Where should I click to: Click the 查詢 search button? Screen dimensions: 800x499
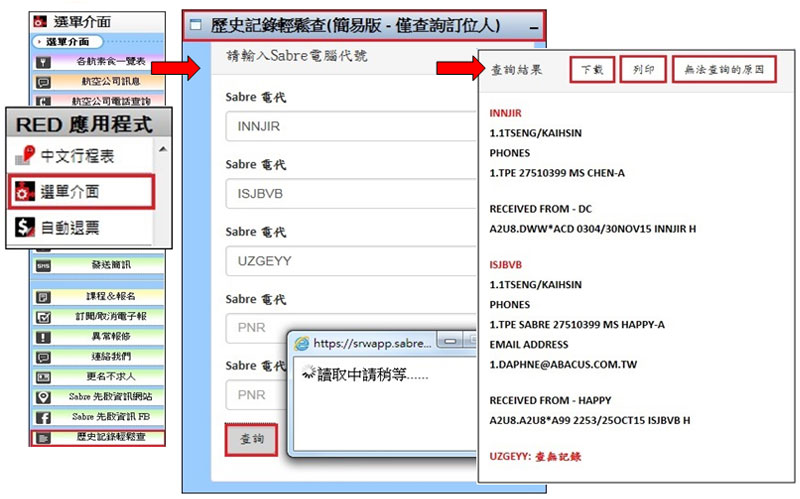pos(252,439)
